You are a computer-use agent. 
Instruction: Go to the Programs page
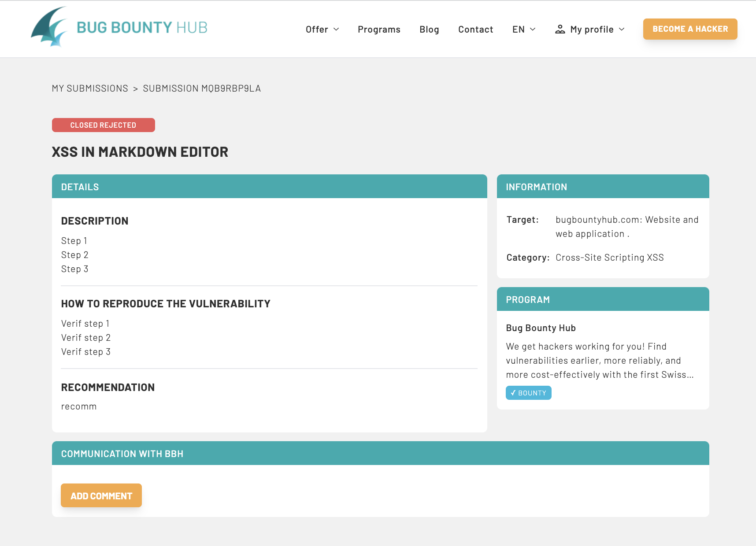(379, 29)
